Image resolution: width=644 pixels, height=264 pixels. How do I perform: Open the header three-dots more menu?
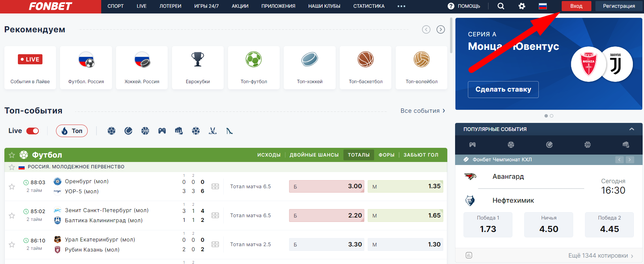coord(401,6)
